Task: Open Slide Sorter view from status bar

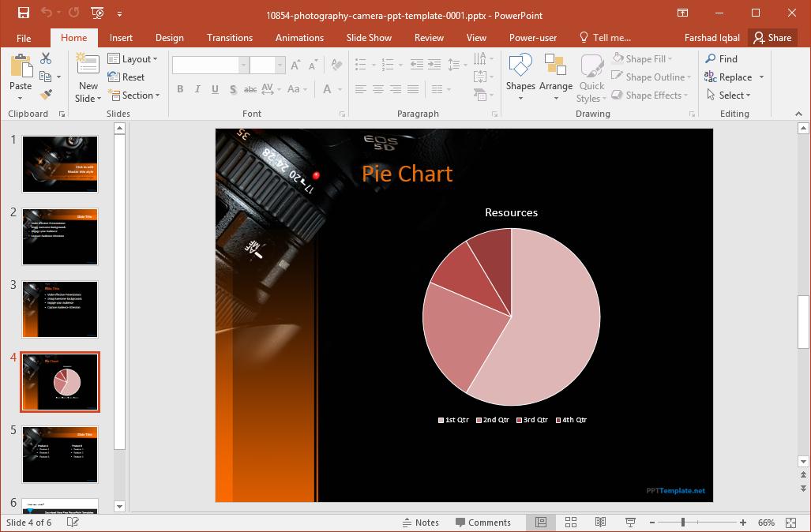Action: click(570, 523)
